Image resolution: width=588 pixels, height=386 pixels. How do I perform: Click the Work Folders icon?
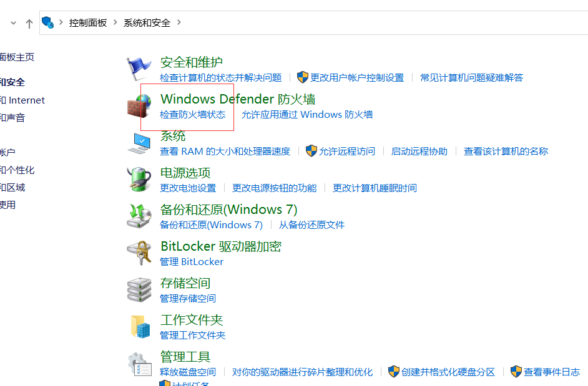(140, 327)
